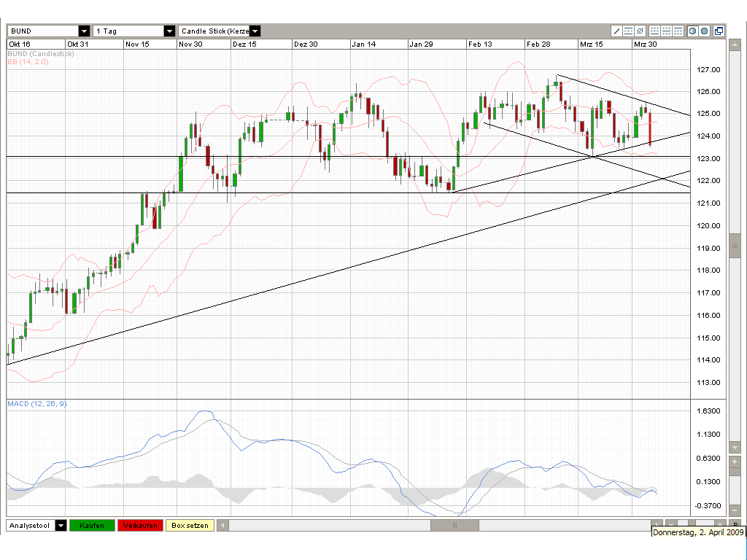Viewport: 747px width, 560px height.
Task: Select the horizontal lines drawing tool icon
Action: [x=628, y=31]
